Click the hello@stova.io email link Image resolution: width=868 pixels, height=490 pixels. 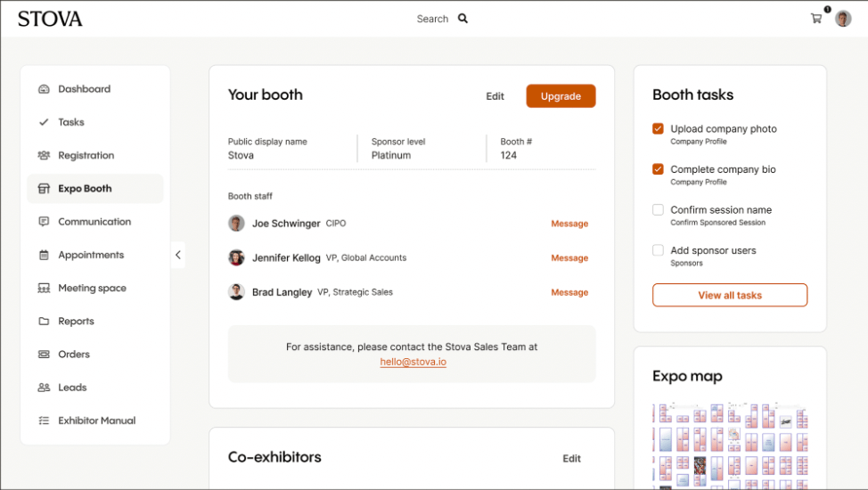(x=413, y=362)
